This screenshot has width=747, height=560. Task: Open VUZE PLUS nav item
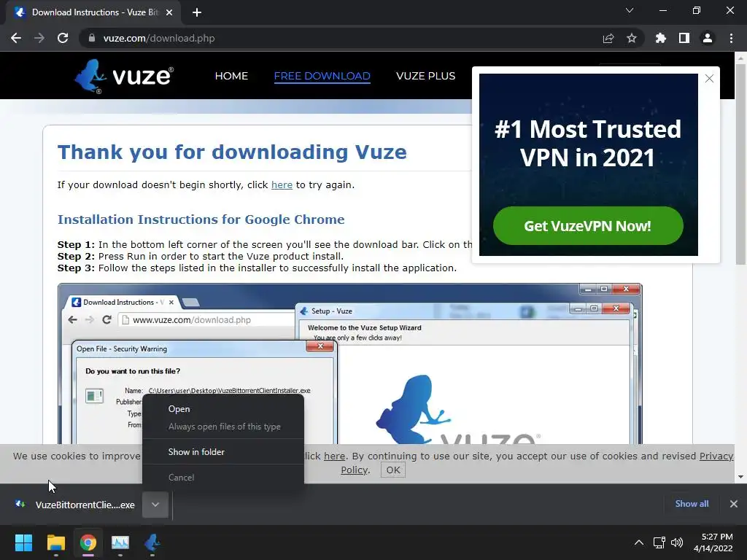coord(425,76)
